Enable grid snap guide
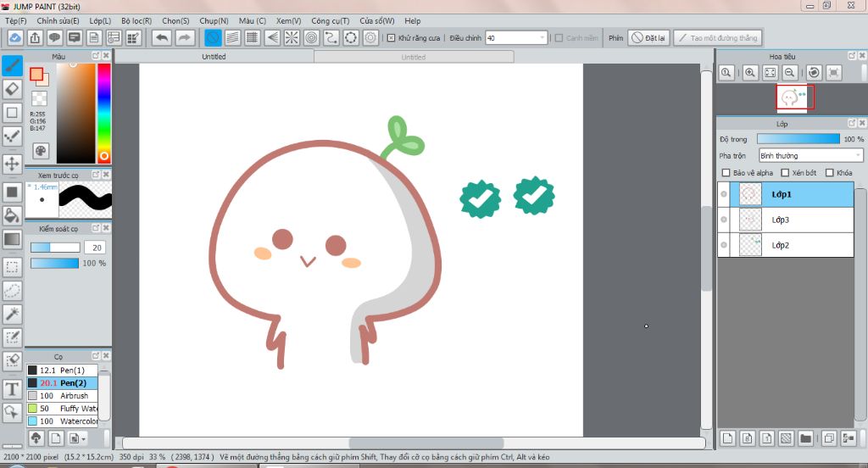 (253, 37)
